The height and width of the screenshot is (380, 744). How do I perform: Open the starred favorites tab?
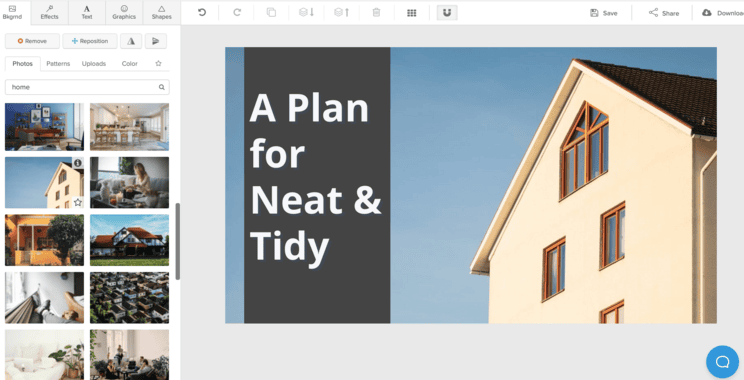coord(158,63)
